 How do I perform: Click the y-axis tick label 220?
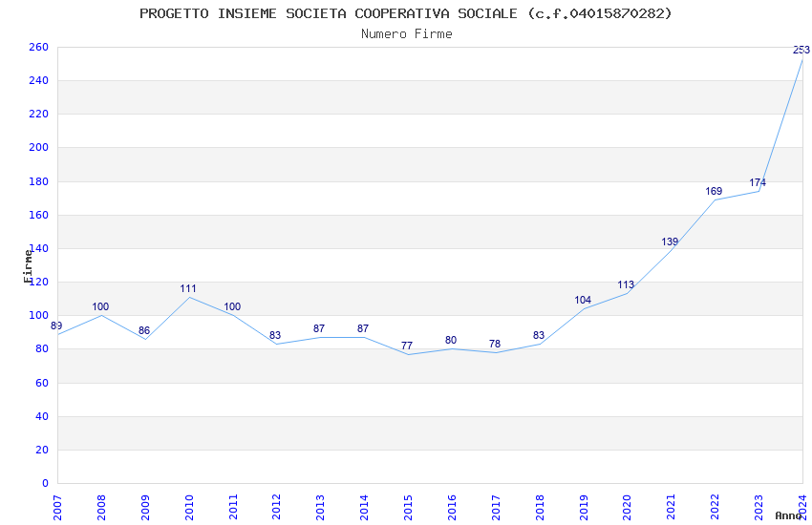[39, 114]
